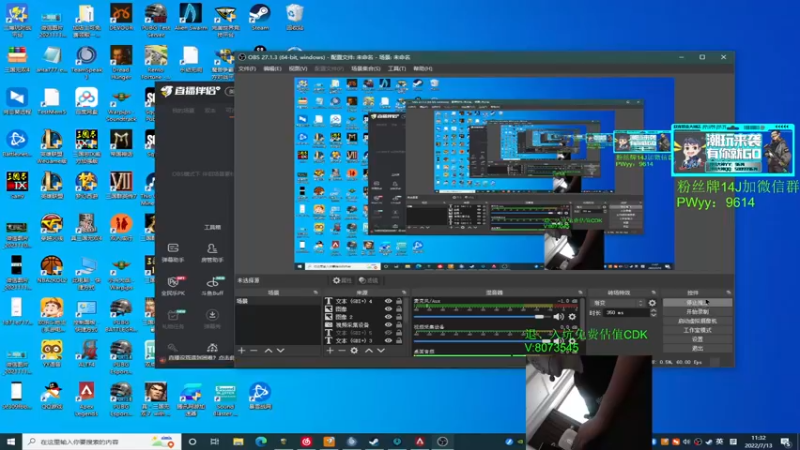Hide the 视频采集设备 source
The width and height of the screenshot is (800, 450).
click(388, 324)
